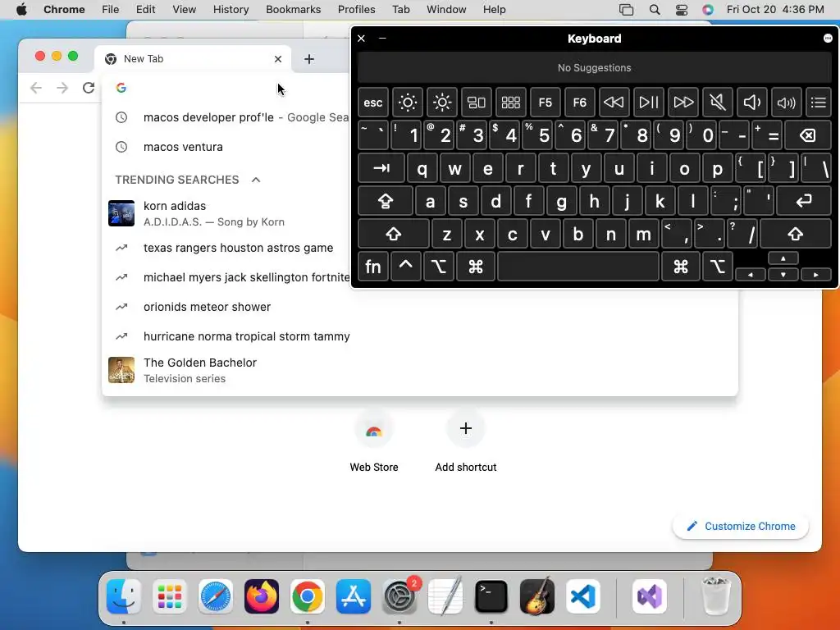Tap the mute speaker key
This screenshot has width=840, height=630.
pyautogui.click(x=717, y=103)
